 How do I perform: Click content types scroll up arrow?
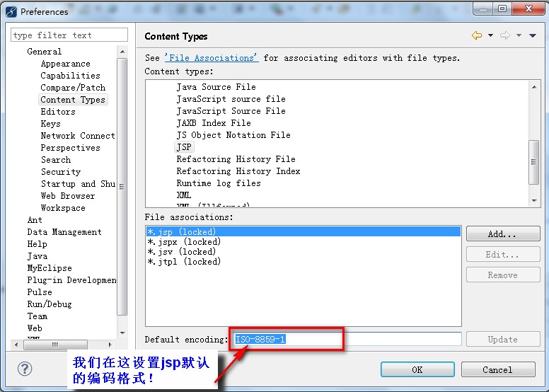pos(534,87)
